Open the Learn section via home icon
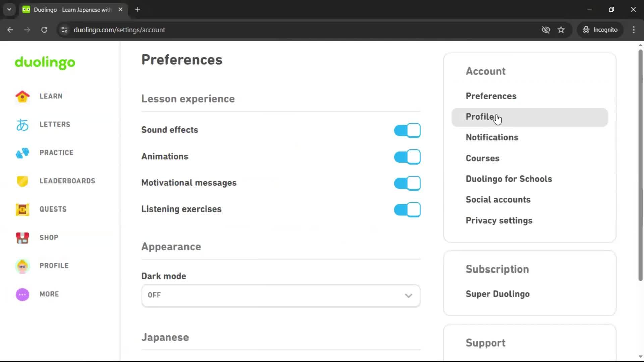Image resolution: width=644 pixels, height=362 pixels. [22, 96]
